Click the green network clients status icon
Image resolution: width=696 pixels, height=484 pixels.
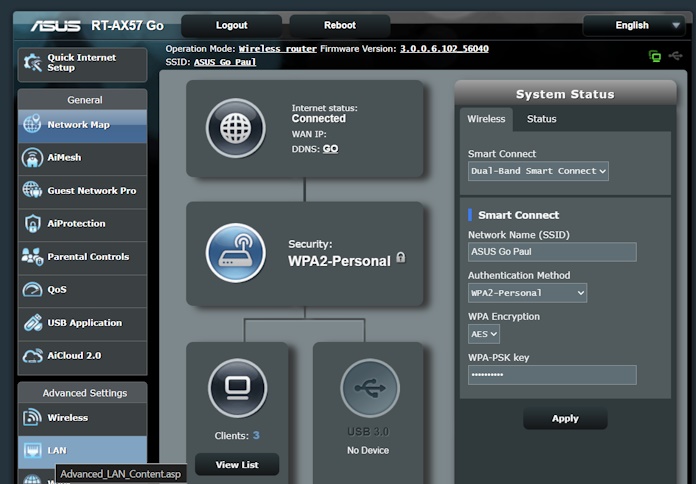(x=655, y=56)
